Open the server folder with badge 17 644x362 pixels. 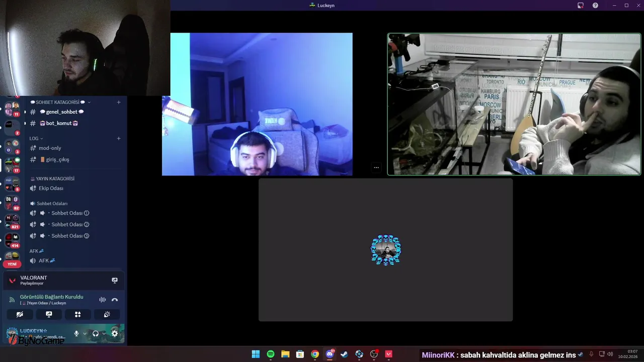click(x=12, y=165)
